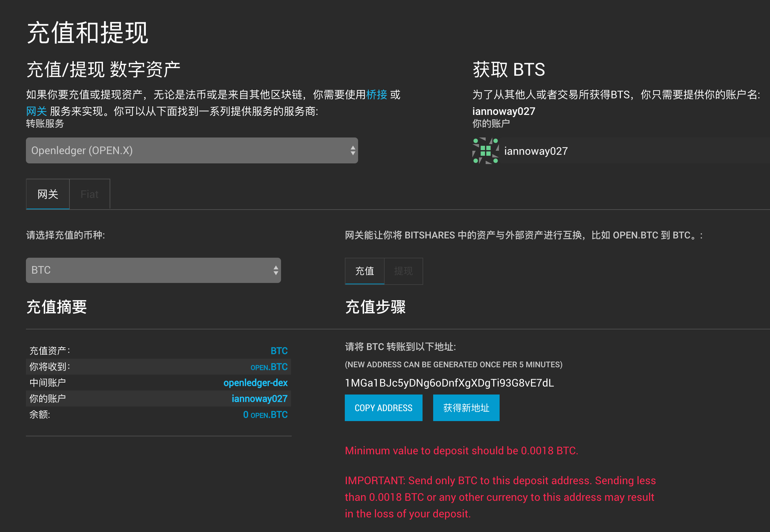Open the 网关 link in the description
770x532 pixels.
tap(36, 111)
